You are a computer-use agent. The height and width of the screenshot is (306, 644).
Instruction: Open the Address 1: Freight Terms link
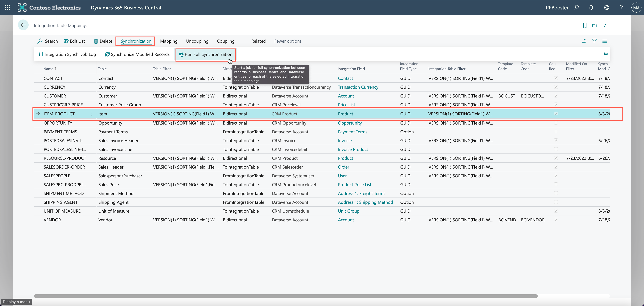[361, 193]
